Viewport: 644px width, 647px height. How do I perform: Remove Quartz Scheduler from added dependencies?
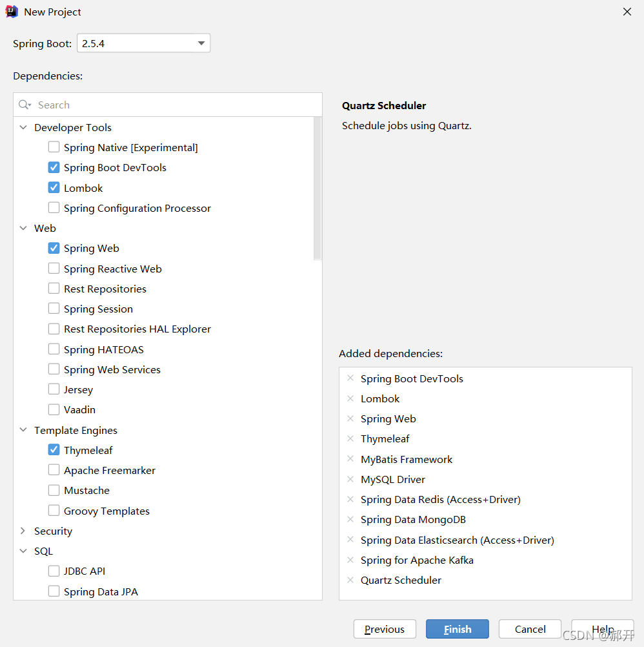[x=350, y=580]
